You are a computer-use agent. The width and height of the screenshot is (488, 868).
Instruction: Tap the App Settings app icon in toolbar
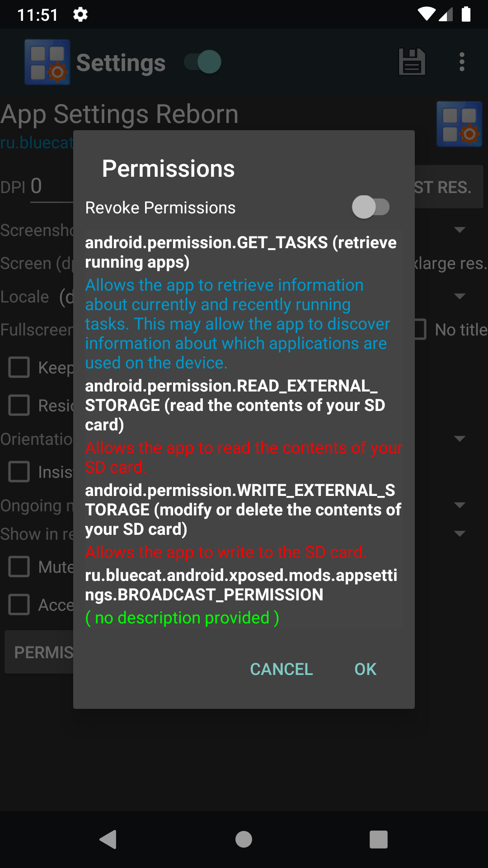point(47,62)
